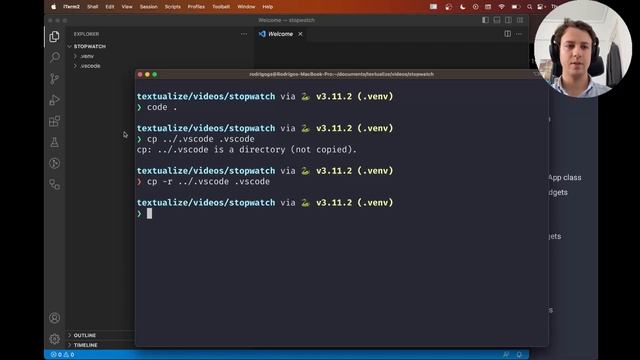Open the Window menu

(246, 7)
